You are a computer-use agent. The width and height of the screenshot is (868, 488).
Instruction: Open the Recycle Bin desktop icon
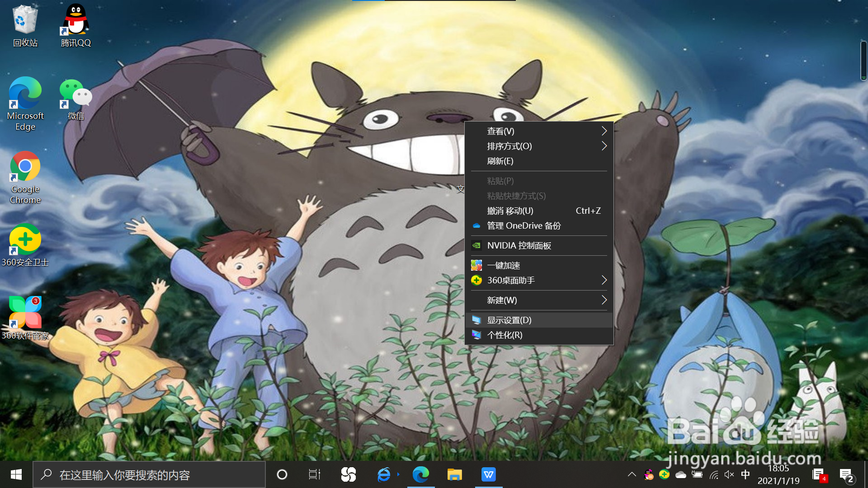tap(25, 26)
